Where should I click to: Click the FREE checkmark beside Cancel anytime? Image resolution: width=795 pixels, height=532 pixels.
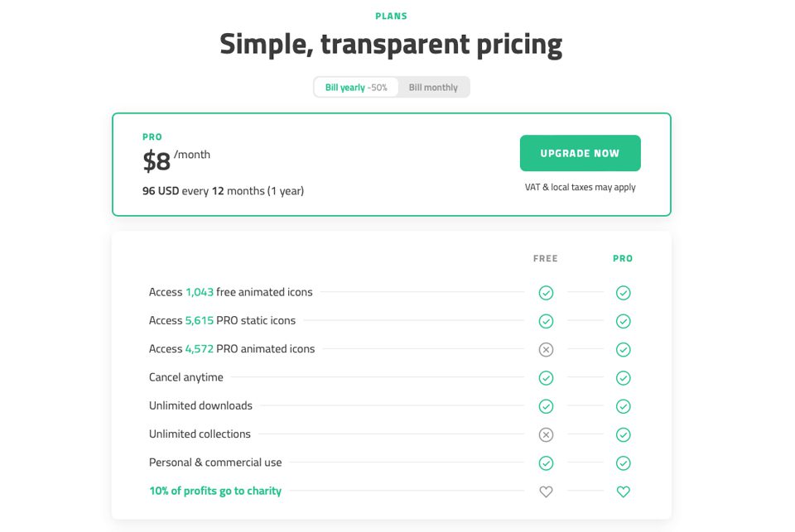[546, 378]
